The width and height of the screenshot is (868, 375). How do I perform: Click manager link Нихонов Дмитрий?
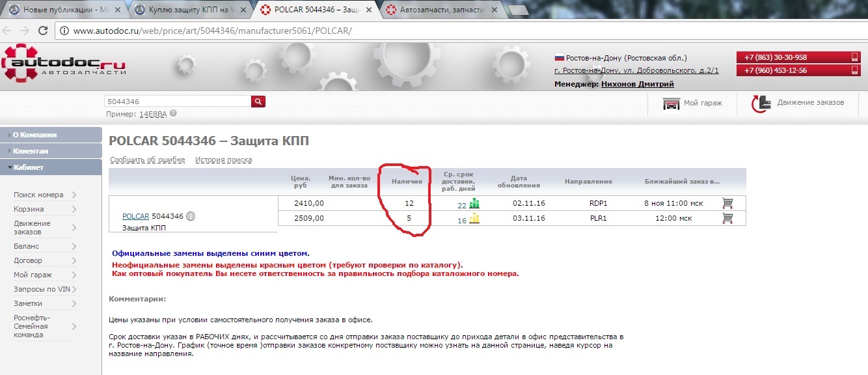[638, 84]
